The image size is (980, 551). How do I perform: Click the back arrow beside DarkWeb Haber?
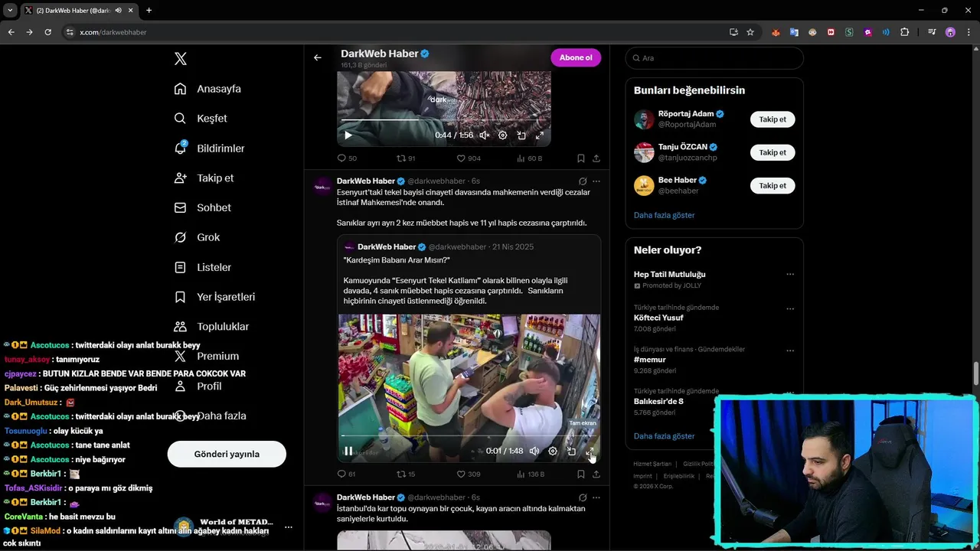pyautogui.click(x=318, y=57)
